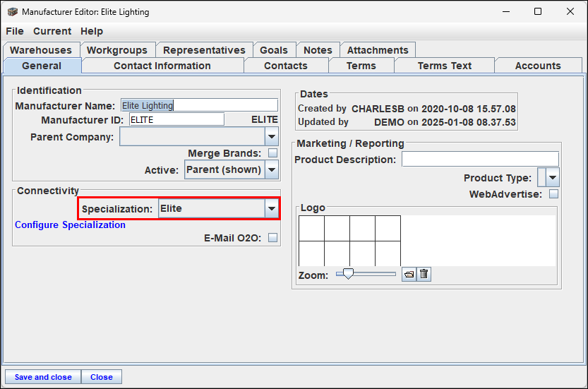Click the application icon in title bar

tap(13, 11)
